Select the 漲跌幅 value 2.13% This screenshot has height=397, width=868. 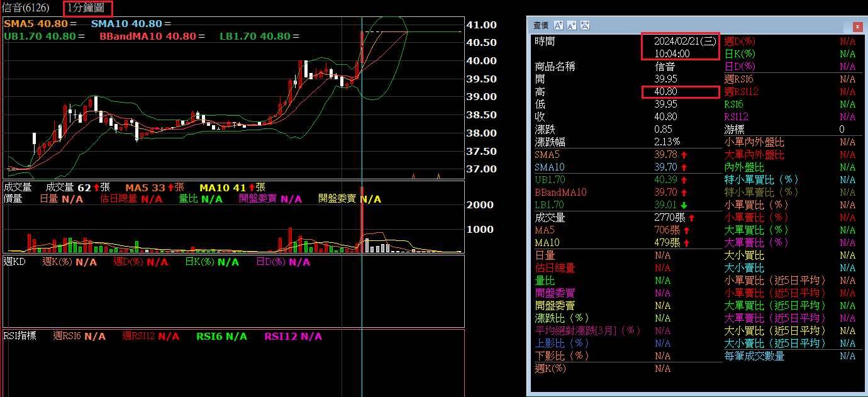[x=667, y=142]
